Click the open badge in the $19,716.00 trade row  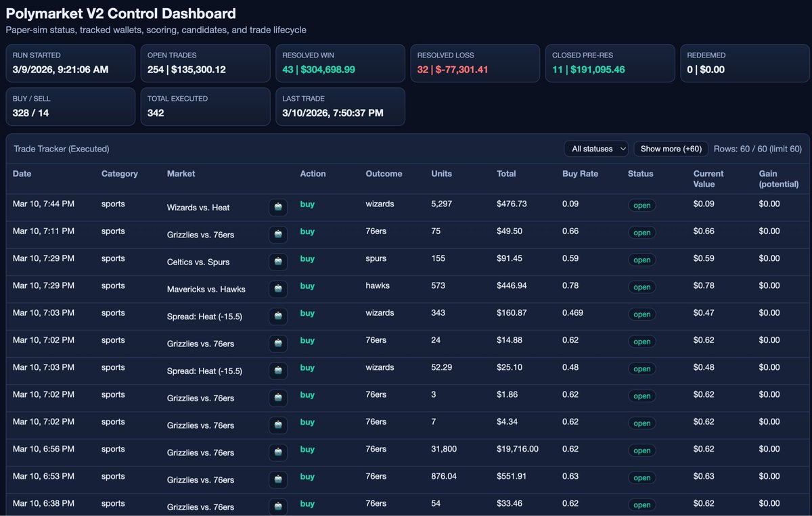pos(642,450)
